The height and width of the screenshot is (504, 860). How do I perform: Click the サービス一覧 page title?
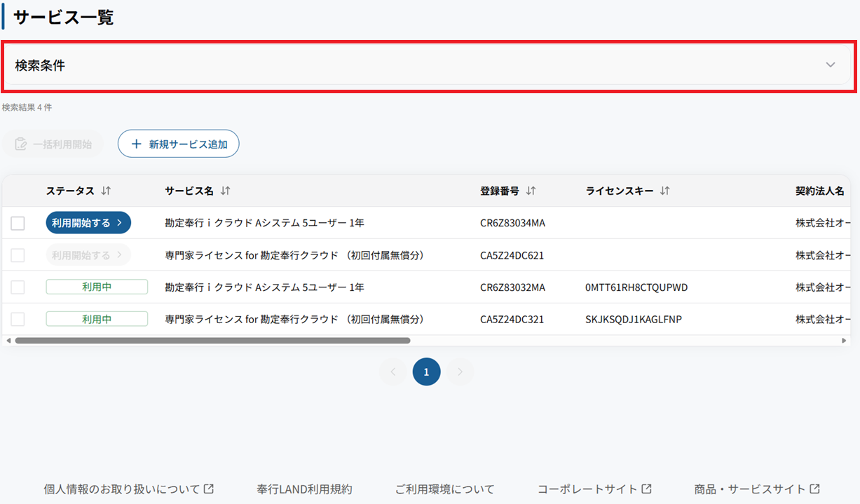(x=63, y=17)
